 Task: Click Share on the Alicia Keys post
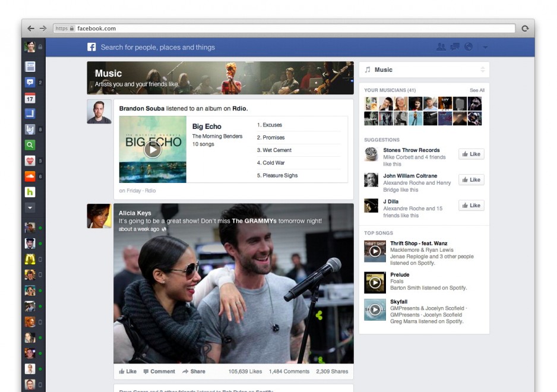coord(194,371)
